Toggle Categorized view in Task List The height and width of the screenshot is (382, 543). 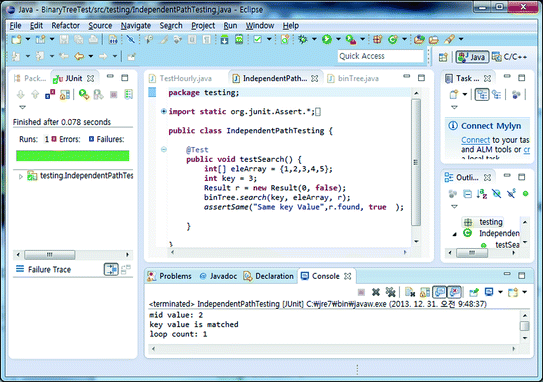pos(482,95)
